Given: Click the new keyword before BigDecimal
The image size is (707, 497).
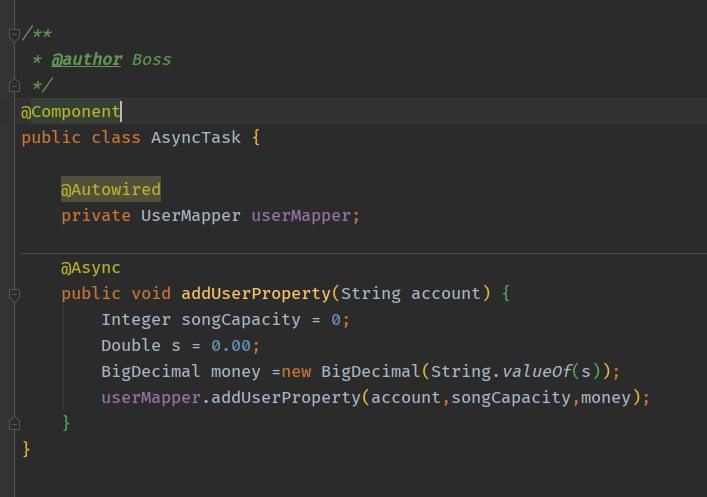Looking at the screenshot, I should click(x=296, y=372).
